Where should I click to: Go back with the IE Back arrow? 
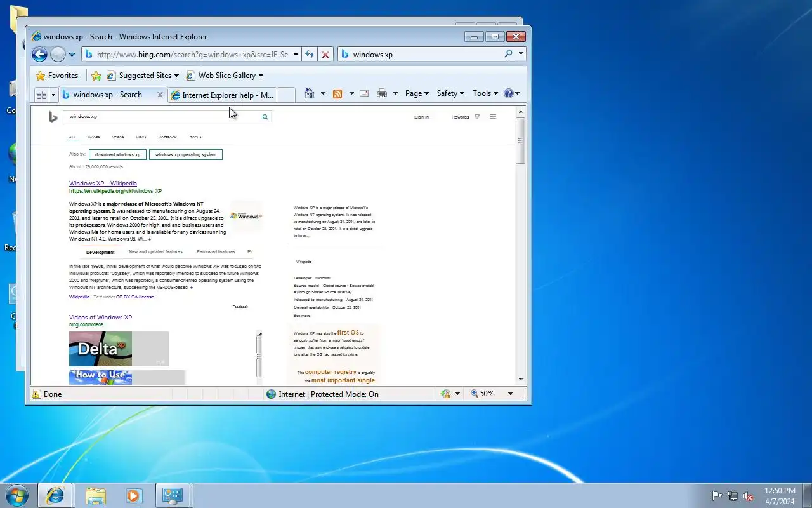(39, 55)
